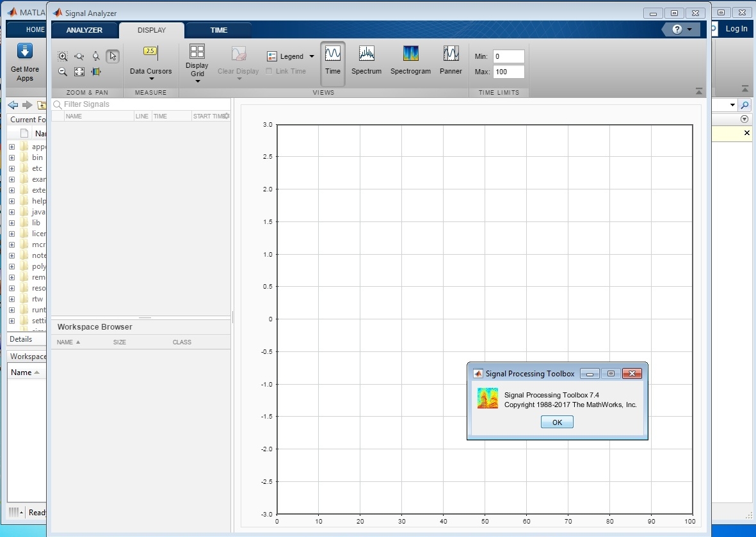The height and width of the screenshot is (537, 756).
Task: Click the Min time limit field
Action: 509,56
